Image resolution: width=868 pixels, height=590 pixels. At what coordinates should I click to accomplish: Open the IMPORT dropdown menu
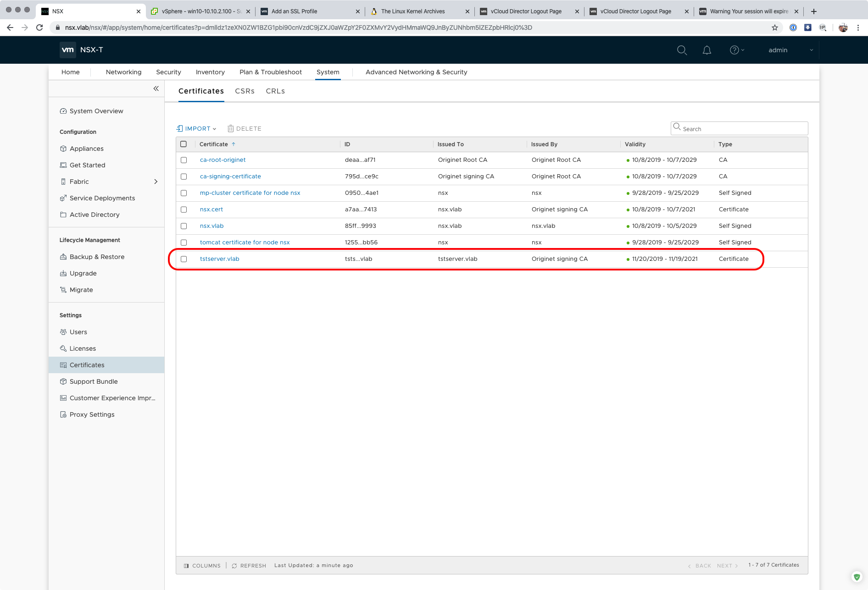coord(197,129)
